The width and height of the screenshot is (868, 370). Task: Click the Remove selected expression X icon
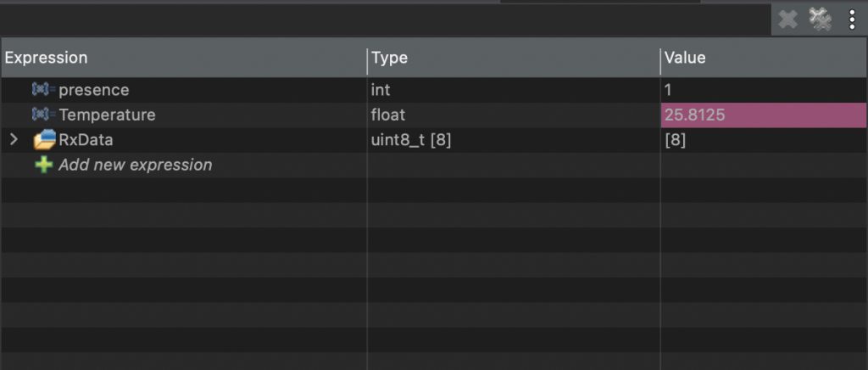(788, 19)
